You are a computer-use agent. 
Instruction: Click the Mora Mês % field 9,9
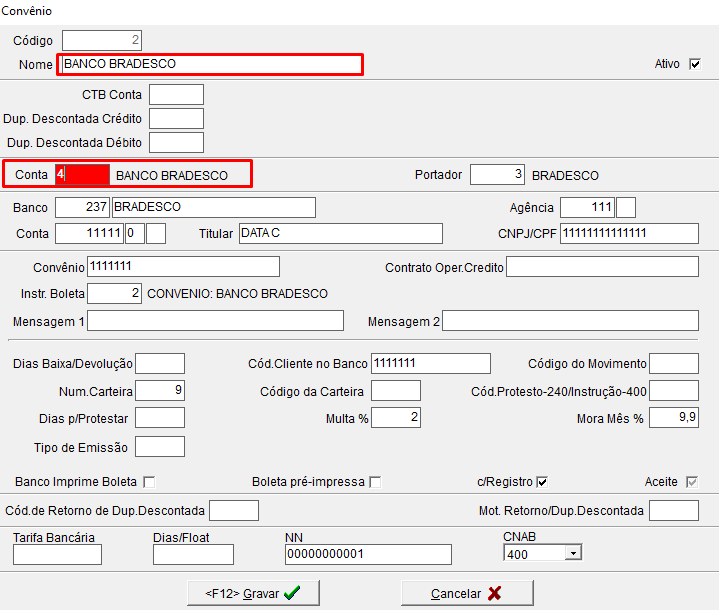coord(674,417)
